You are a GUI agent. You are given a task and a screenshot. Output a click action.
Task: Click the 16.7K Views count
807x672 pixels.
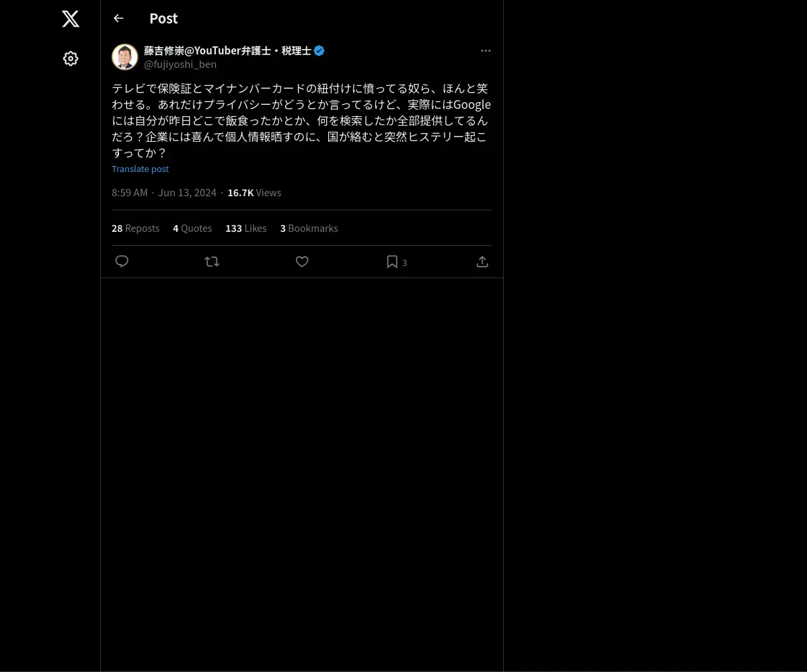(x=254, y=193)
